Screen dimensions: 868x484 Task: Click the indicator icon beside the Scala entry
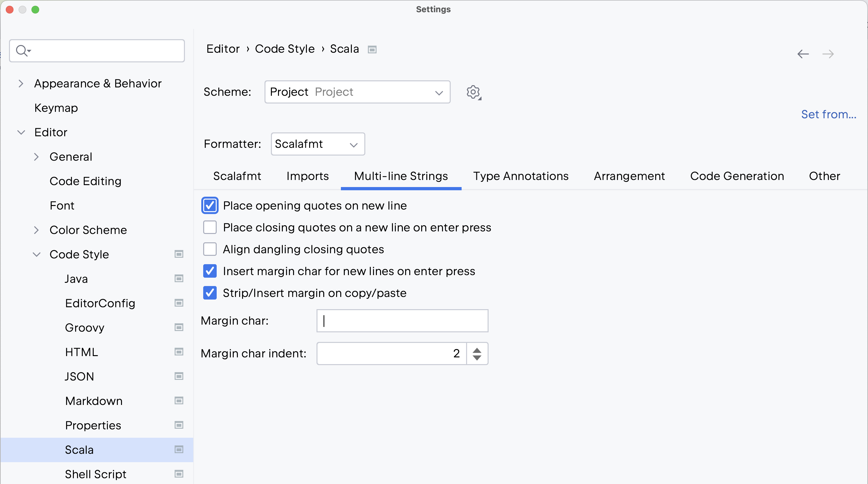[178, 450]
